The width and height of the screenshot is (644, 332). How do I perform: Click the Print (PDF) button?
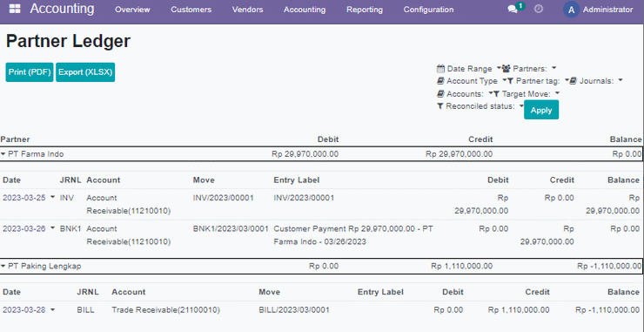tap(30, 72)
